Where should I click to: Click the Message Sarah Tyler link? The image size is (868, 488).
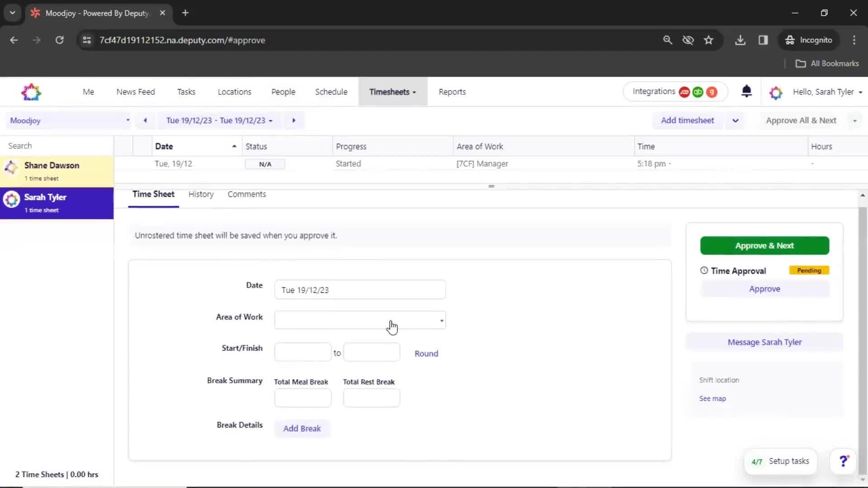[765, 342]
